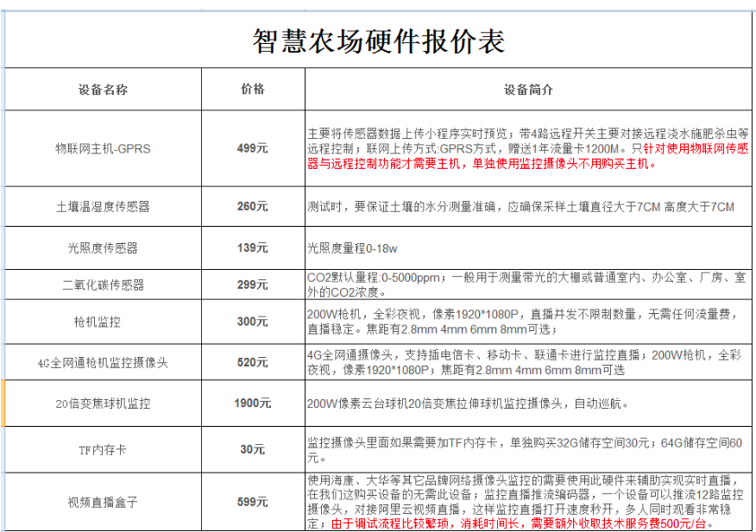Image resolution: width=756 pixels, height=532 pixels.
Task: Select the price cell 499元
Action: tap(253, 148)
